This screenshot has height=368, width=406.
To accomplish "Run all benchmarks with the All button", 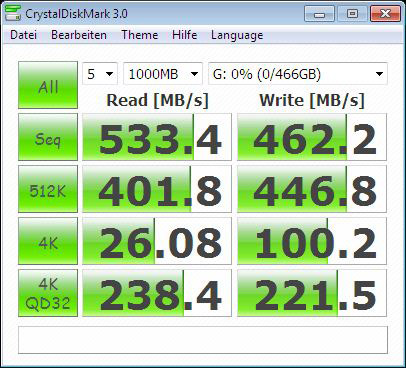I will tap(48, 85).
